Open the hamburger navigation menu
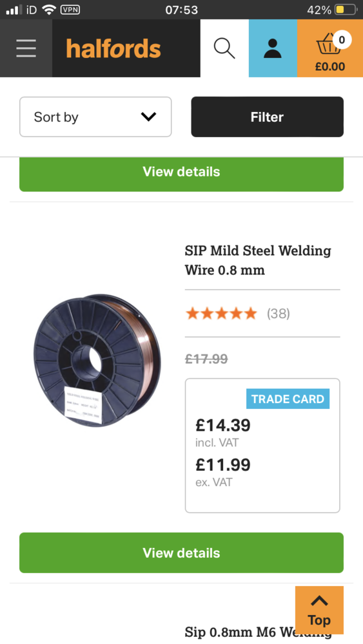The width and height of the screenshot is (363, 644). tap(26, 48)
